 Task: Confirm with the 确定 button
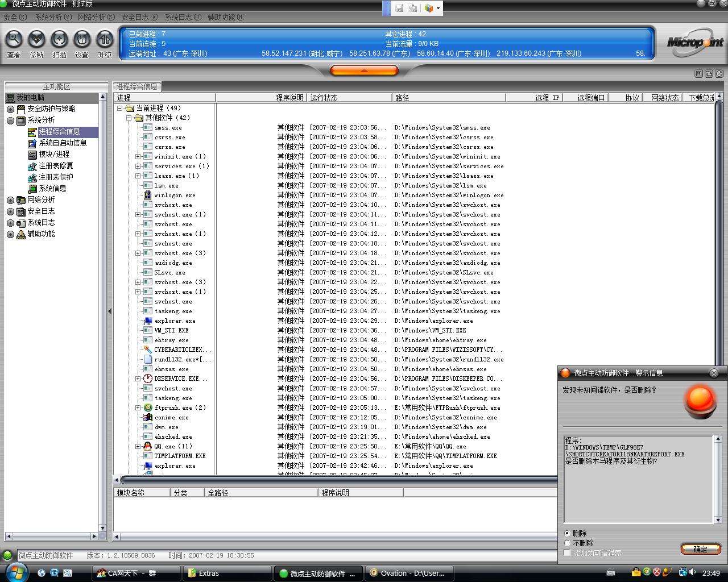pyautogui.click(x=701, y=549)
